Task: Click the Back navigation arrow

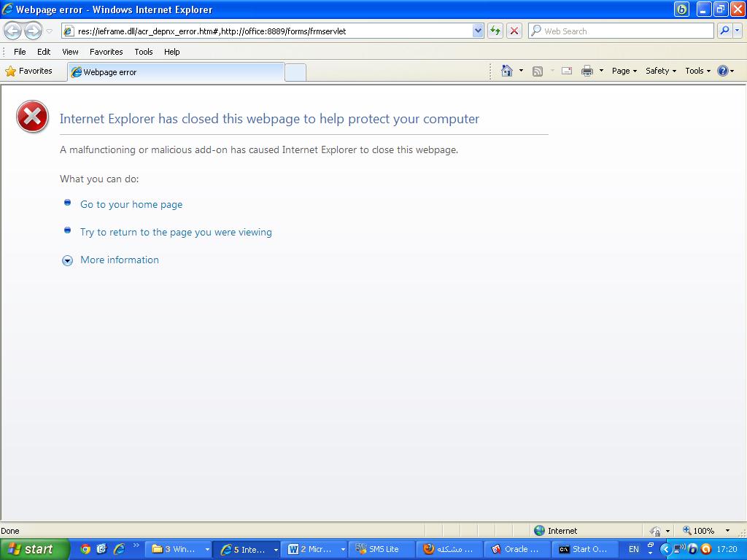Action: point(13,31)
